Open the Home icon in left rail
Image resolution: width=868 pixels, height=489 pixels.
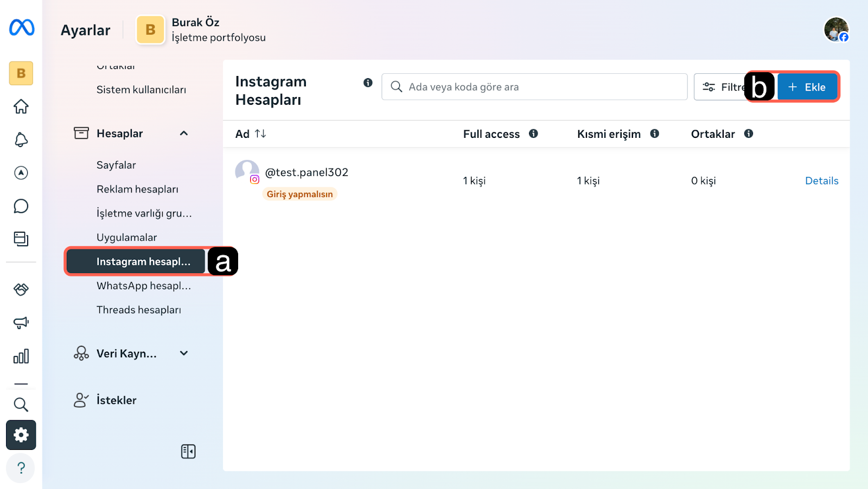(21, 106)
